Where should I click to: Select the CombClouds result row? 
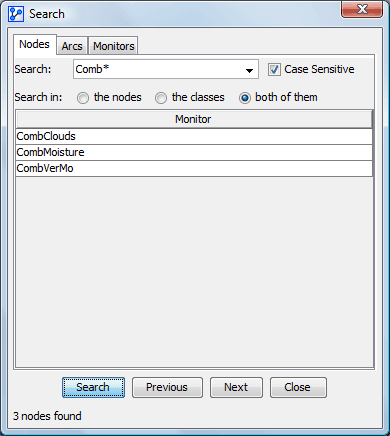coord(194,136)
